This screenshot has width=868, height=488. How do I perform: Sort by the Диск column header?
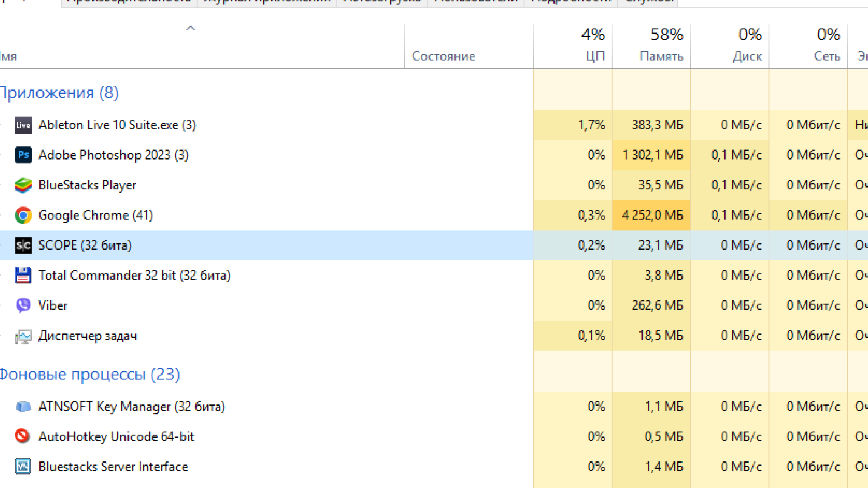click(730, 46)
